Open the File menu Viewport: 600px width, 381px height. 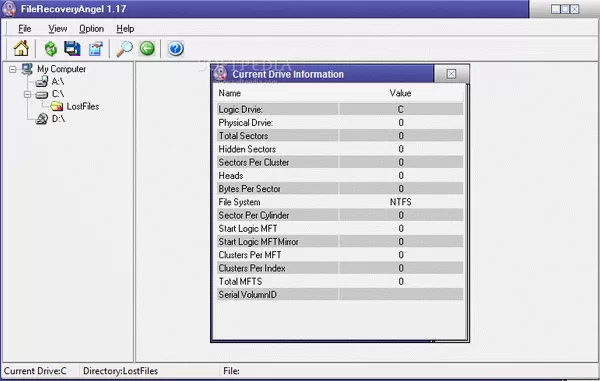24,29
